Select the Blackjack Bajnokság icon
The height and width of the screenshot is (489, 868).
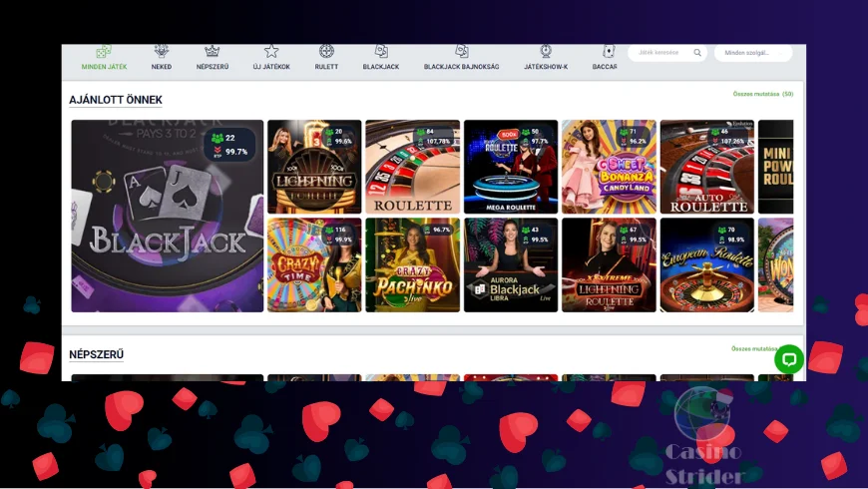click(462, 51)
